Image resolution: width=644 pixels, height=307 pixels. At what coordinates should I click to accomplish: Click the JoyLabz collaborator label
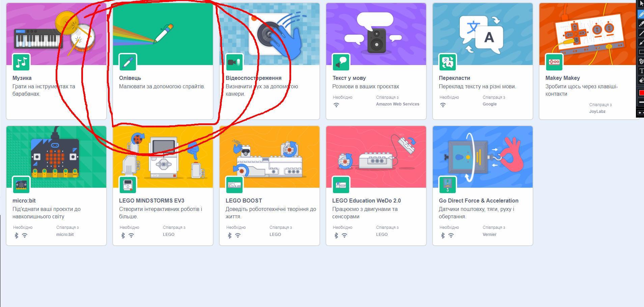click(x=597, y=112)
